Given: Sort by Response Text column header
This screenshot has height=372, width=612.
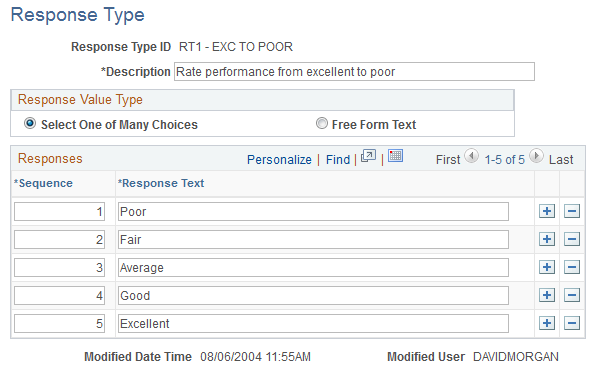Looking at the screenshot, I should tap(161, 183).
